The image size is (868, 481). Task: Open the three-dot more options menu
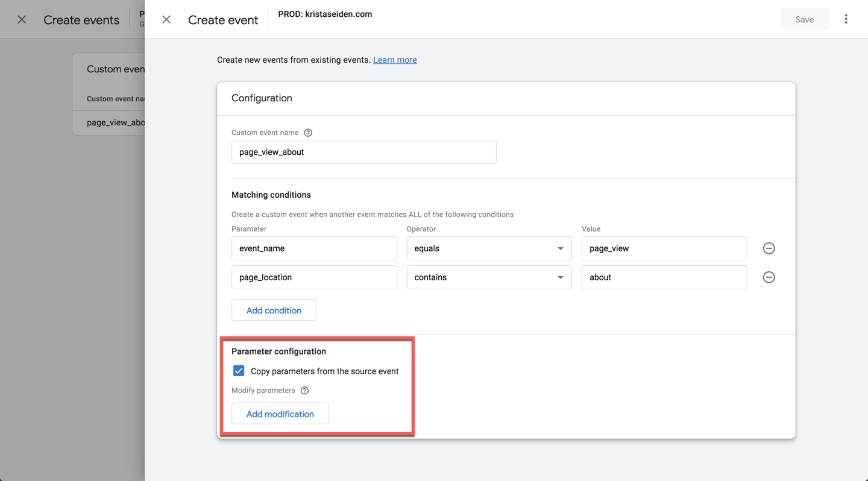tap(846, 19)
